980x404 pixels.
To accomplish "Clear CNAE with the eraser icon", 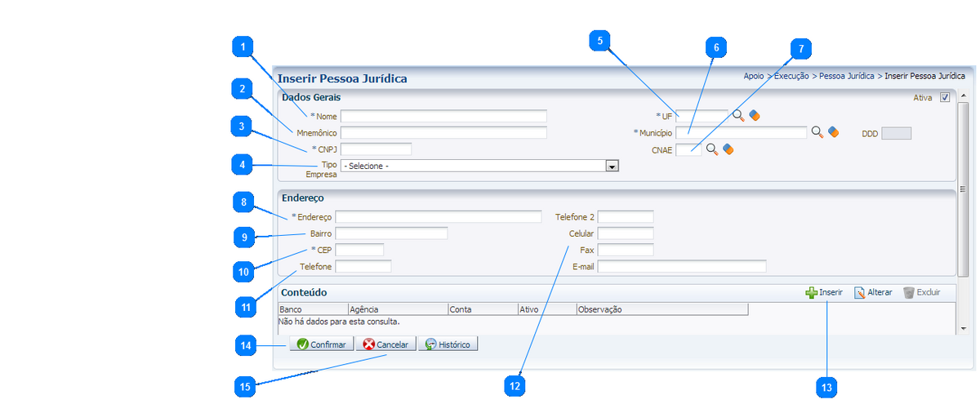I will click(x=728, y=149).
